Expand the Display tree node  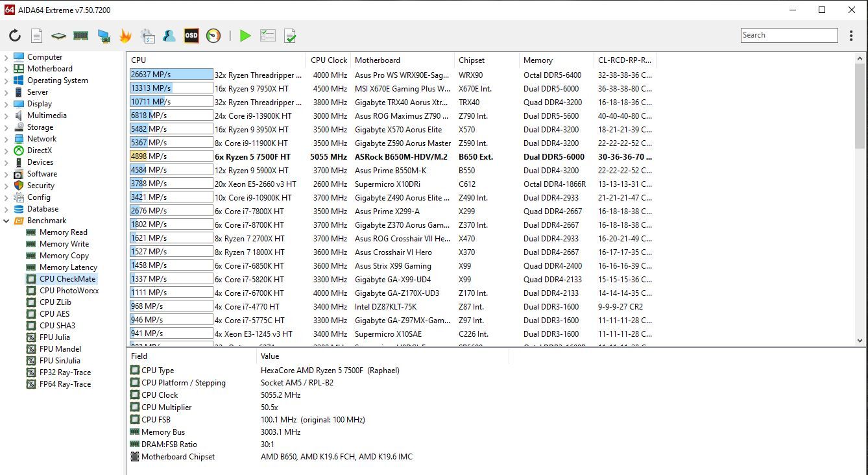click(x=6, y=104)
